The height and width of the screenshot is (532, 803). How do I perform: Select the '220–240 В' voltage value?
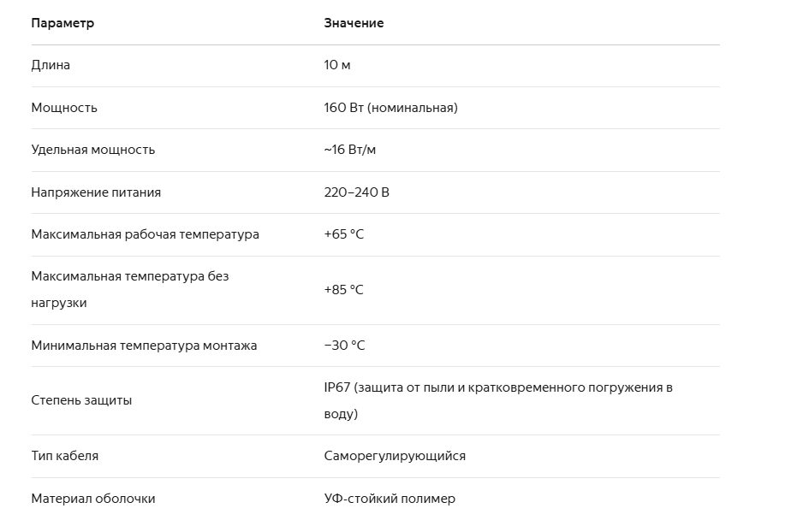coord(356,192)
